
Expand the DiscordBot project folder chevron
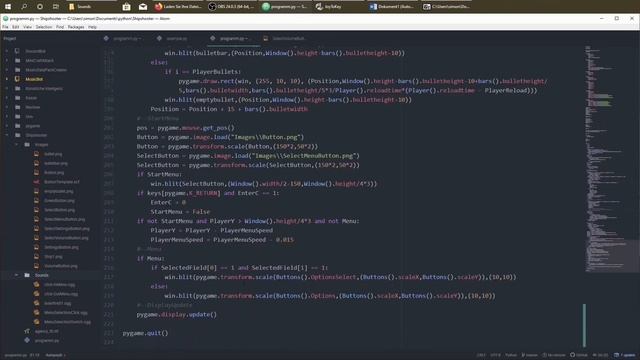click(7, 51)
